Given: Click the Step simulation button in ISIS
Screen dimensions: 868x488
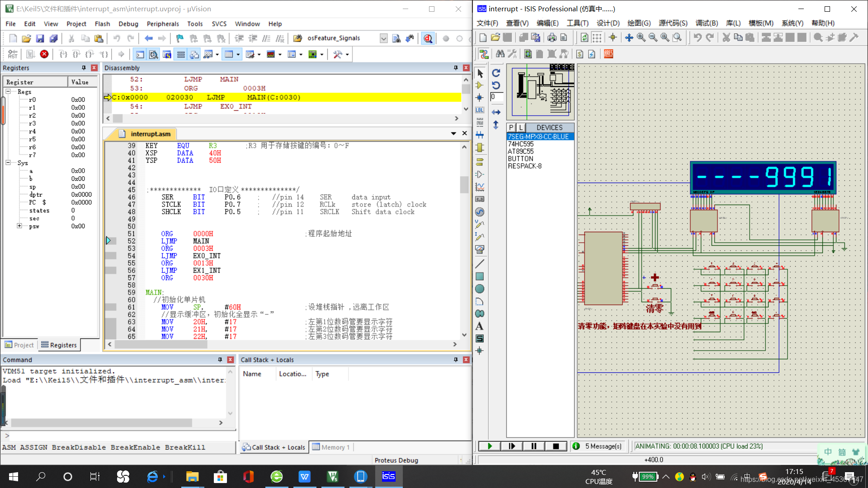Looking at the screenshot, I should (x=512, y=446).
